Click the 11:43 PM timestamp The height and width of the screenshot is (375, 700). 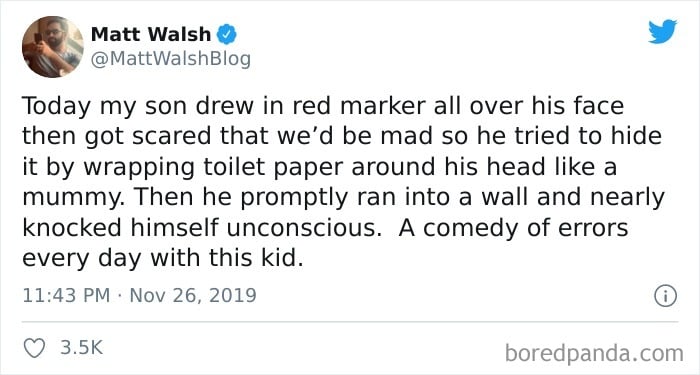(x=66, y=296)
